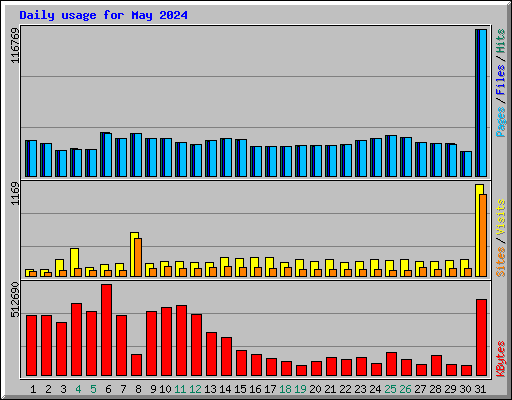Viewport: 512px width, 400px height.
Task: Click the Pages legend label
Action: pyautogui.click(x=500, y=122)
